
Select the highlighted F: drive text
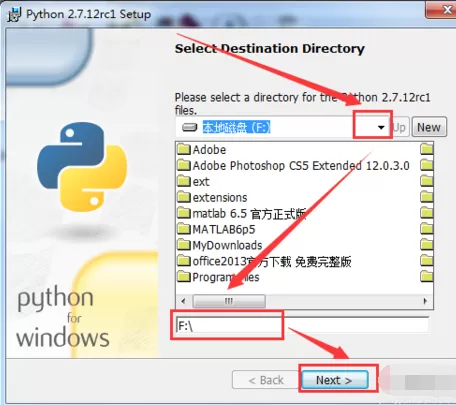tap(236, 127)
